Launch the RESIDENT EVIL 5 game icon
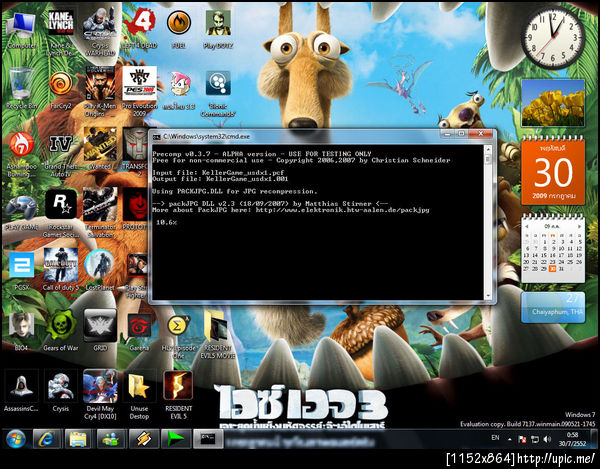 [x=178, y=395]
